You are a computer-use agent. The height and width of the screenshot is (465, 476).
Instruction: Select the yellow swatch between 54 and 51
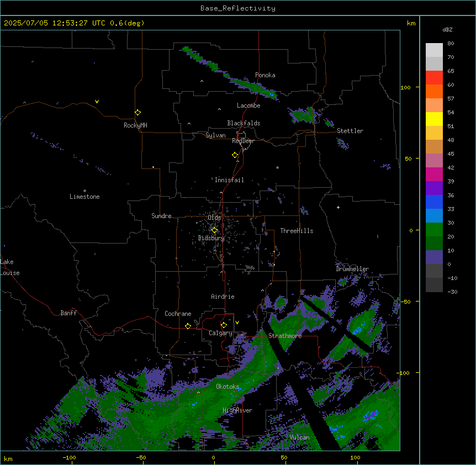click(434, 119)
